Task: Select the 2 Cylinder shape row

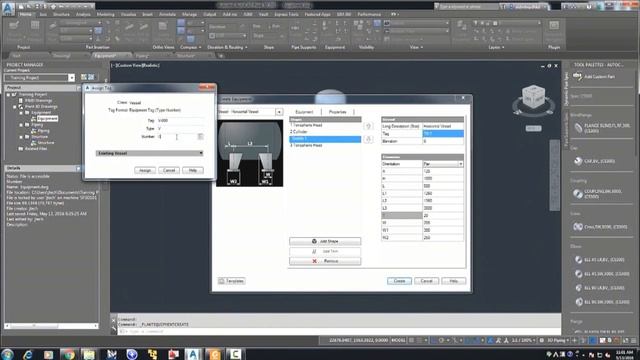Action: point(325,132)
